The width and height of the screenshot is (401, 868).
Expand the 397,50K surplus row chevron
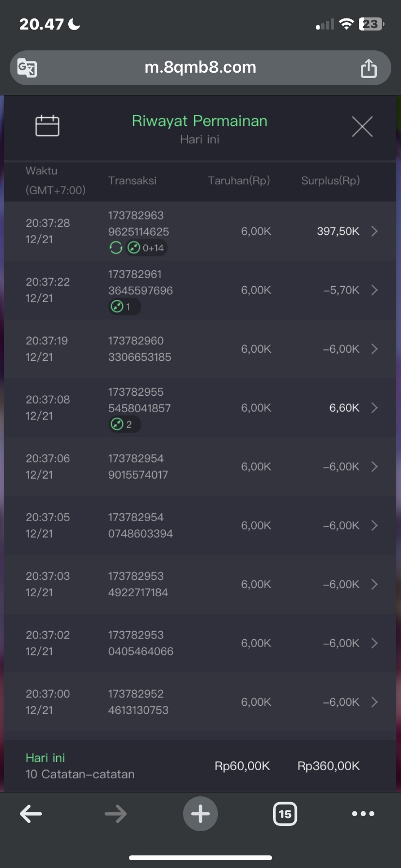coord(374,231)
